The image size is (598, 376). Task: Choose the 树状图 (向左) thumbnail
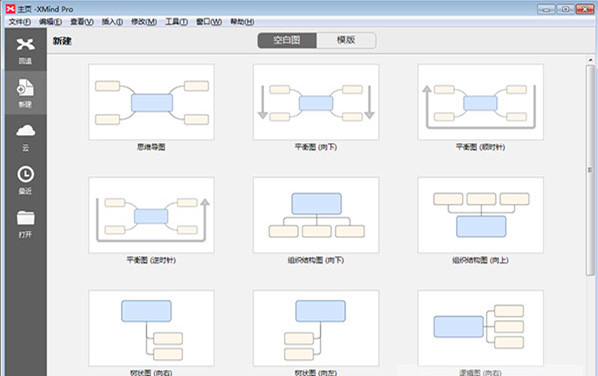tap(316, 328)
